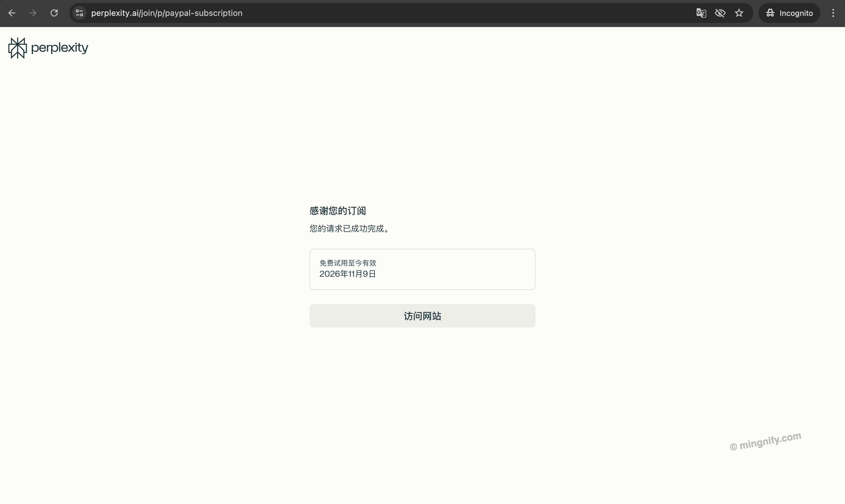845x504 pixels.
Task: Open Chrome's three-dot menu
Action: click(x=833, y=13)
